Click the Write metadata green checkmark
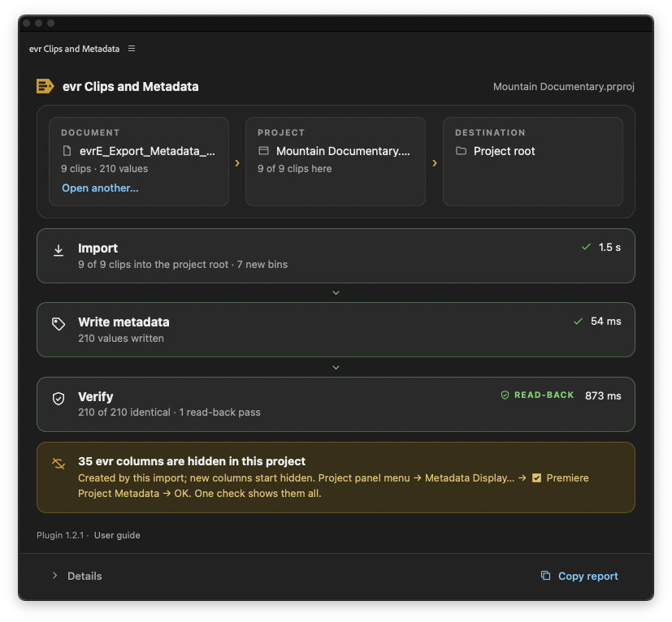The width and height of the screenshot is (672, 622). 578,322
